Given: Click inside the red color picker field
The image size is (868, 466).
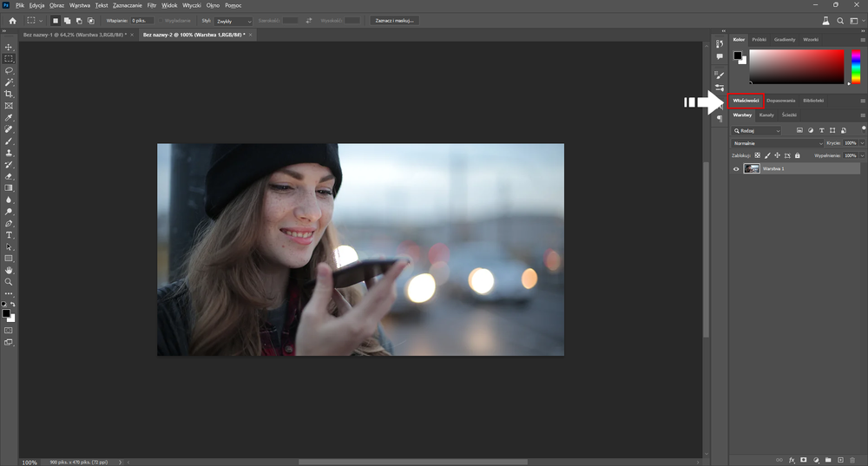Looking at the screenshot, I should pyautogui.click(x=797, y=67).
